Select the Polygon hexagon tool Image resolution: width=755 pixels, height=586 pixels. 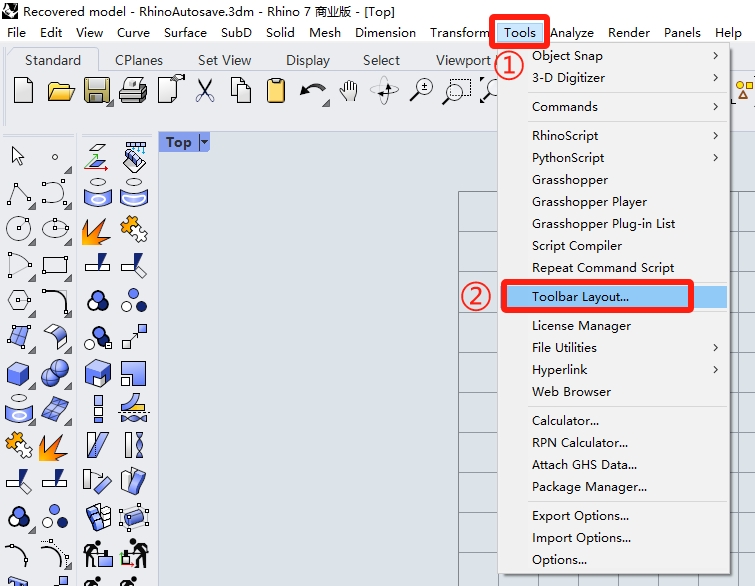coord(19,300)
